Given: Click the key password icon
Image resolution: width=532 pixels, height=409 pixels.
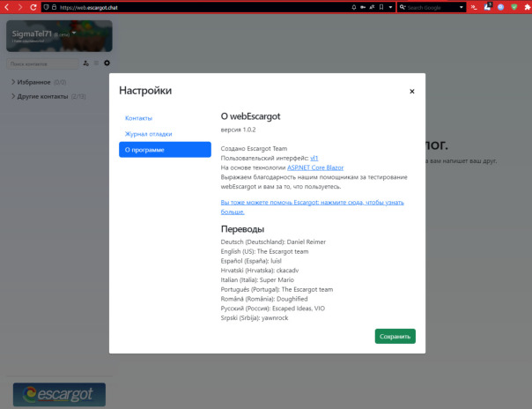Looking at the screenshot, I should [363, 7].
